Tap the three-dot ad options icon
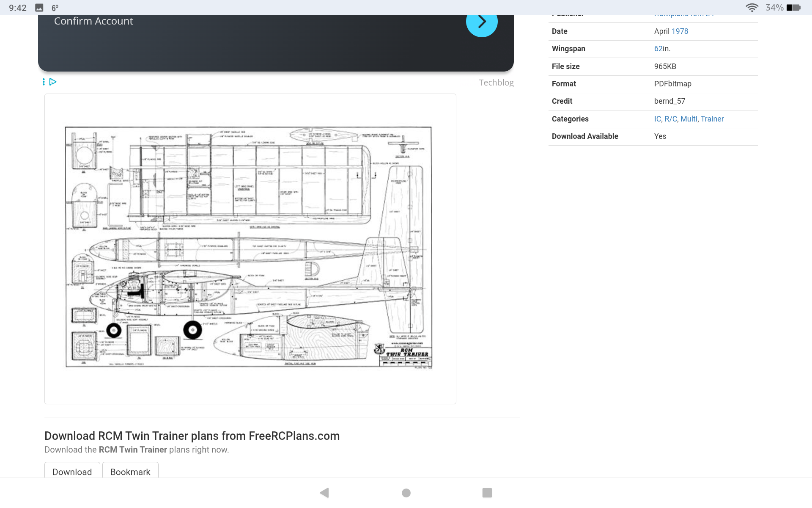Image resolution: width=812 pixels, height=508 pixels. 44,82
